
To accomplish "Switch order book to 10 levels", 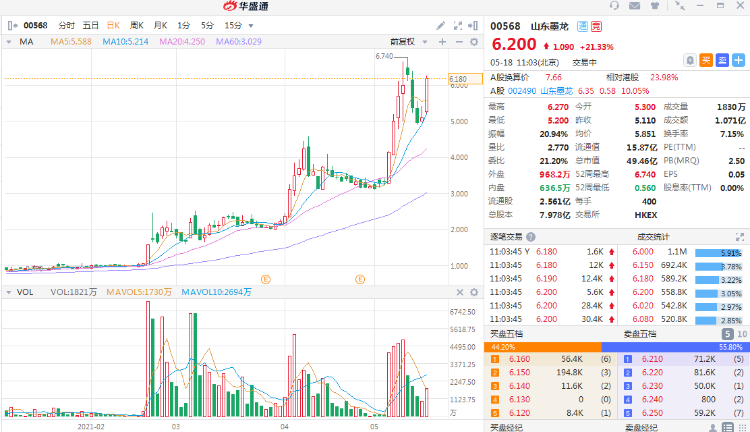I will pyautogui.click(x=742, y=334).
